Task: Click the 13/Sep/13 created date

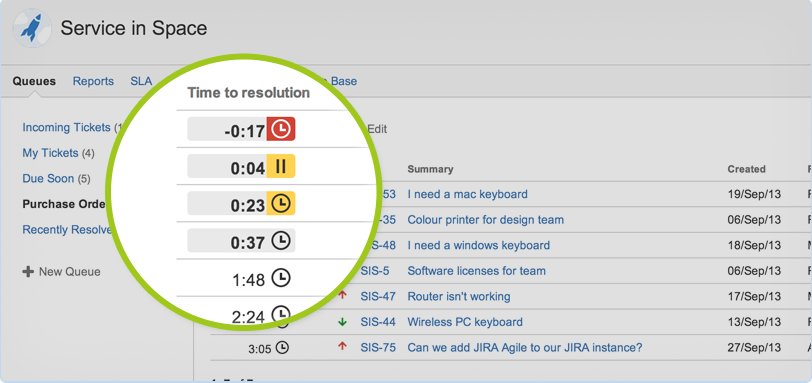Action: click(x=754, y=322)
